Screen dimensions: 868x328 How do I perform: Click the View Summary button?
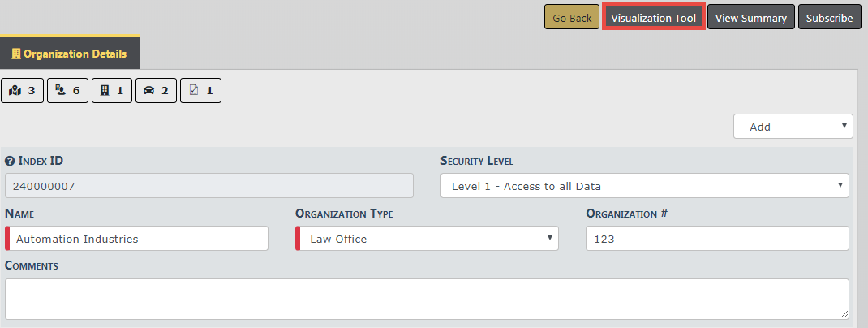click(x=750, y=18)
